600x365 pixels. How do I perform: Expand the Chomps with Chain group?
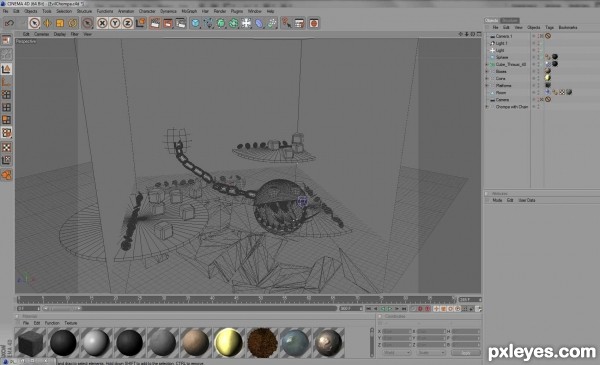487,107
